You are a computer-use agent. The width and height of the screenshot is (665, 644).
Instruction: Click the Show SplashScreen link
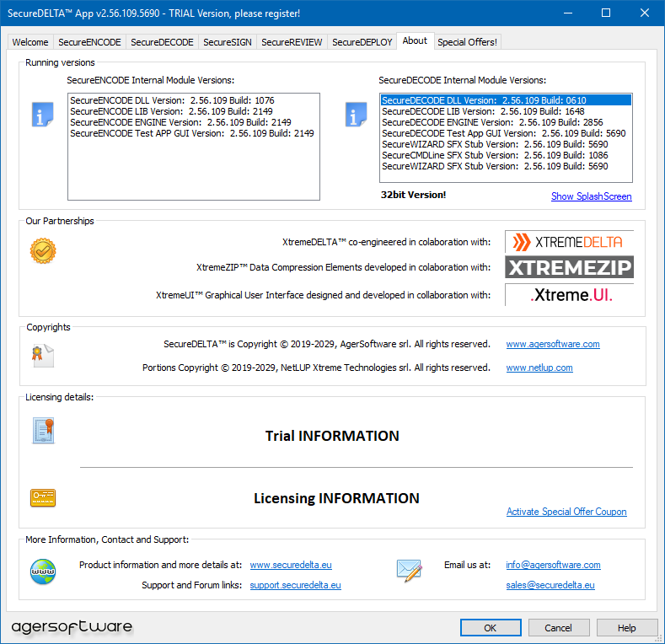591,196
